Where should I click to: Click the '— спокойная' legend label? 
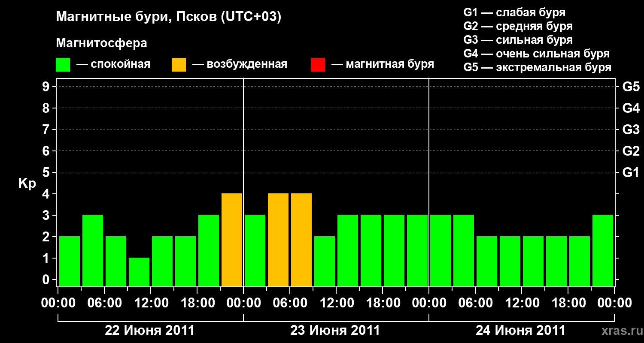(x=113, y=64)
